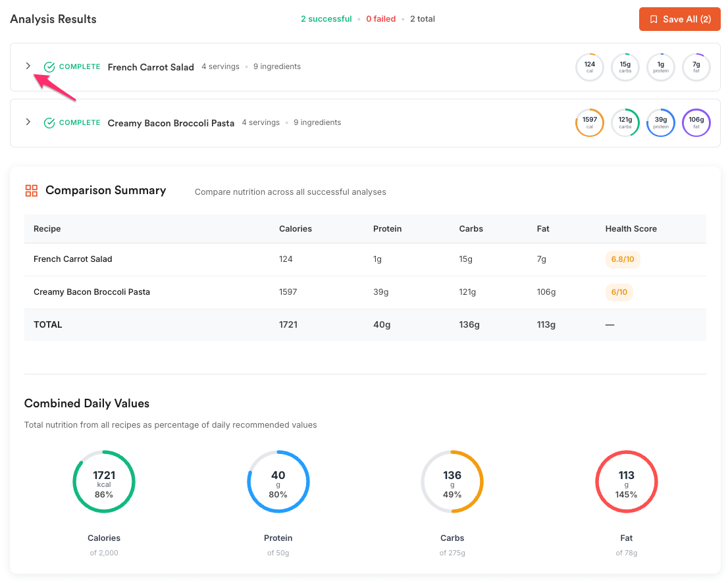Open the French Carrot Salad title link
The image size is (728, 583).
click(151, 67)
